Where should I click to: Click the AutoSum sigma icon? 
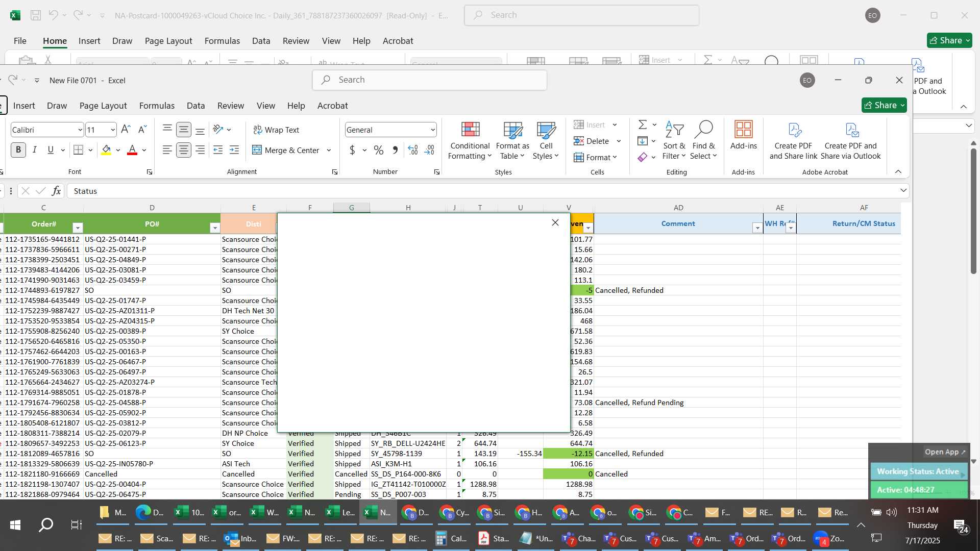(x=643, y=124)
